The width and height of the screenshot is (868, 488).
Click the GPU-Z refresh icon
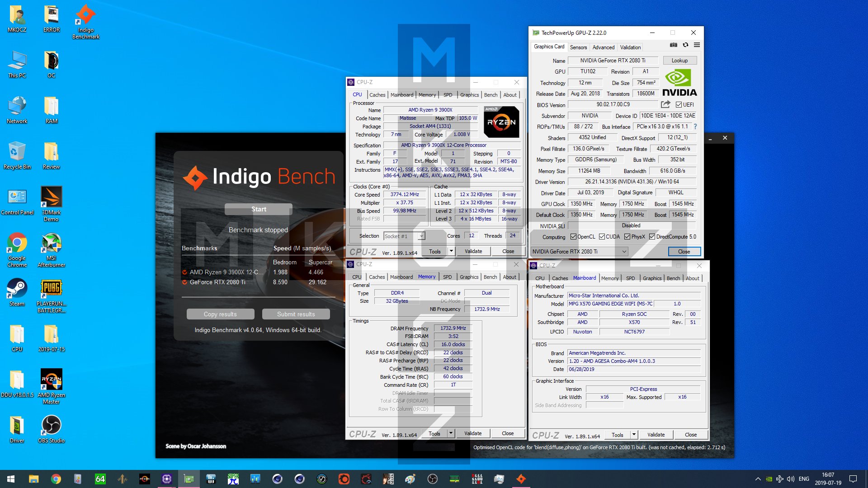(685, 45)
